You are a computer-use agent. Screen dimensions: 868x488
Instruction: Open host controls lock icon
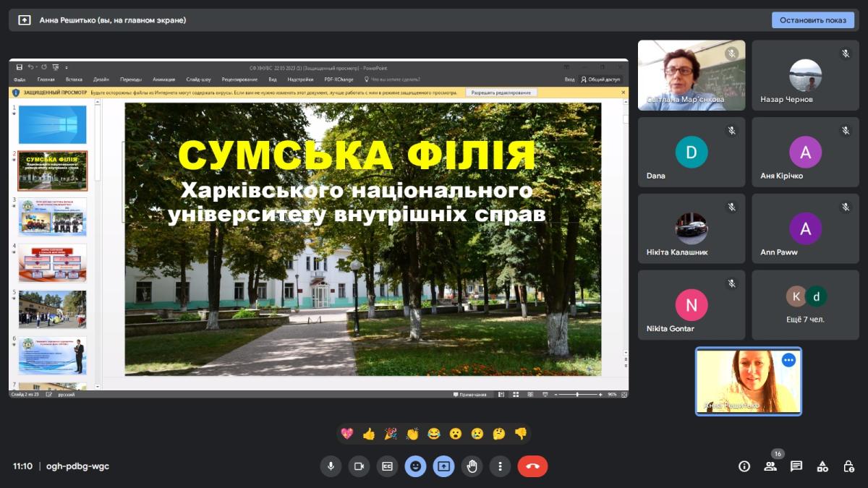point(848,466)
